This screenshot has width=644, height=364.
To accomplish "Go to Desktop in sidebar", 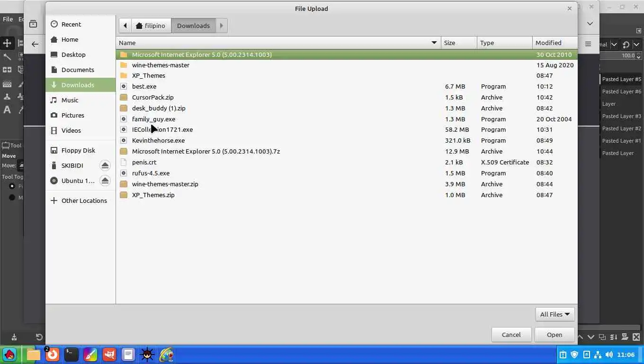I will pos(80,55).
